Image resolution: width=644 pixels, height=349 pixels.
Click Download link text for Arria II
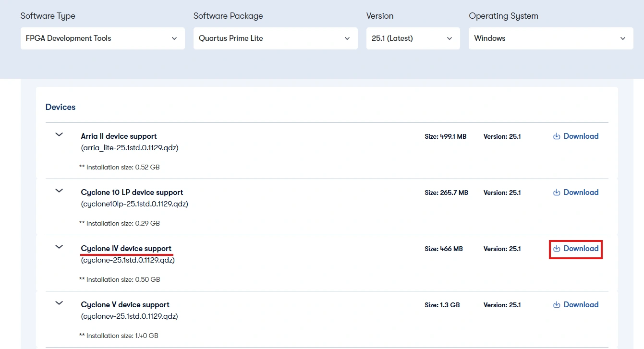581,136
